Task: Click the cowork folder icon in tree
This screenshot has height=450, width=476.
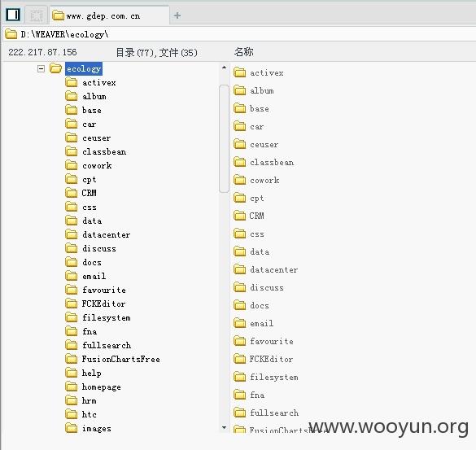Action: click(x=72, y=165)
